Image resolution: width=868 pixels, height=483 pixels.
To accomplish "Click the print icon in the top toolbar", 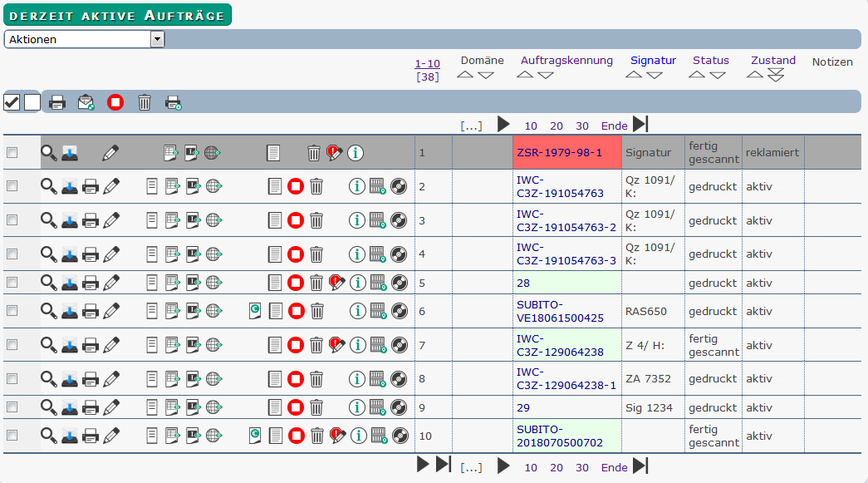I will tap(57, 102).
